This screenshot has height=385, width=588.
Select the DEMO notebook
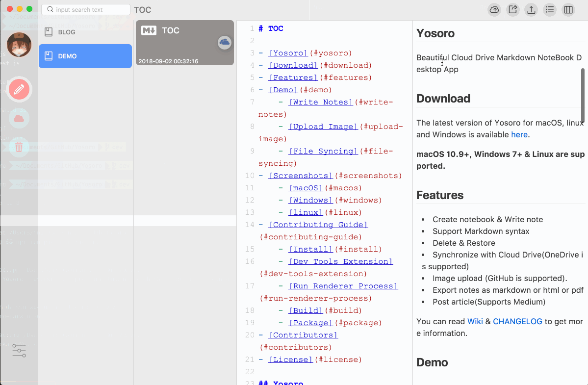pos(85,56)
